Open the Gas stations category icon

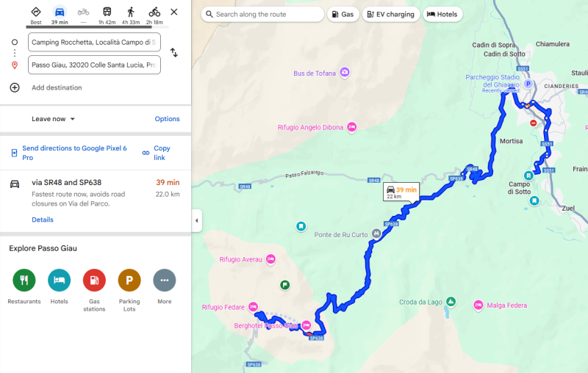point(94,280)
